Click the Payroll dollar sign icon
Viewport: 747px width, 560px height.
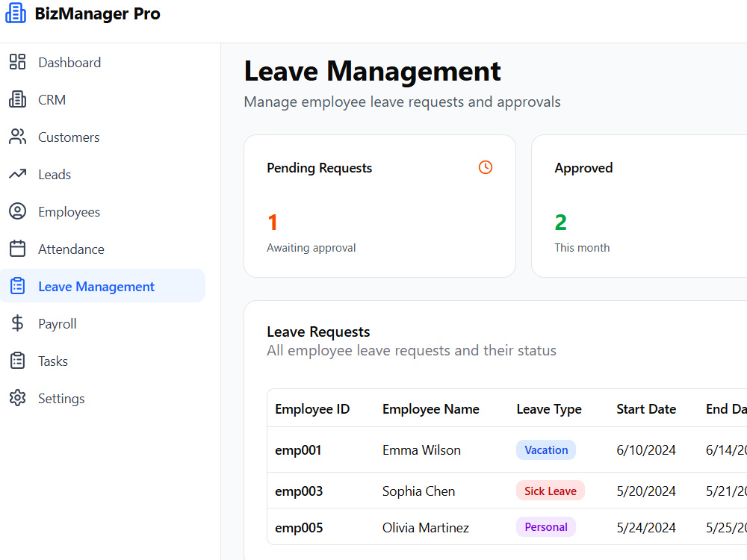(18, 323)
